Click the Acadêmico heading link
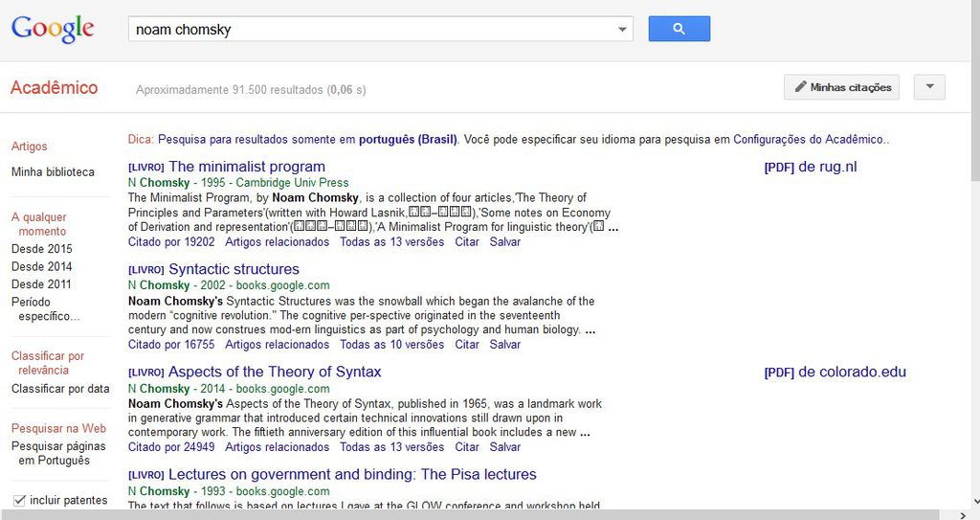980x520 pixels. (54, 87)
